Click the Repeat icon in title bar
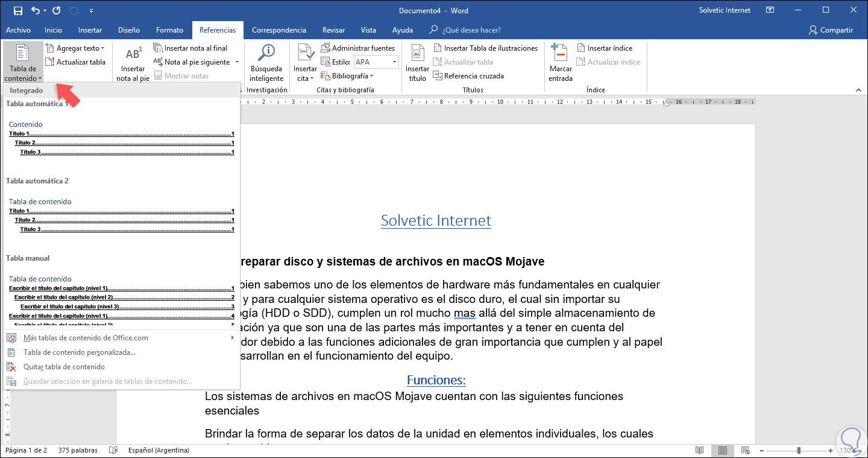 56,10
